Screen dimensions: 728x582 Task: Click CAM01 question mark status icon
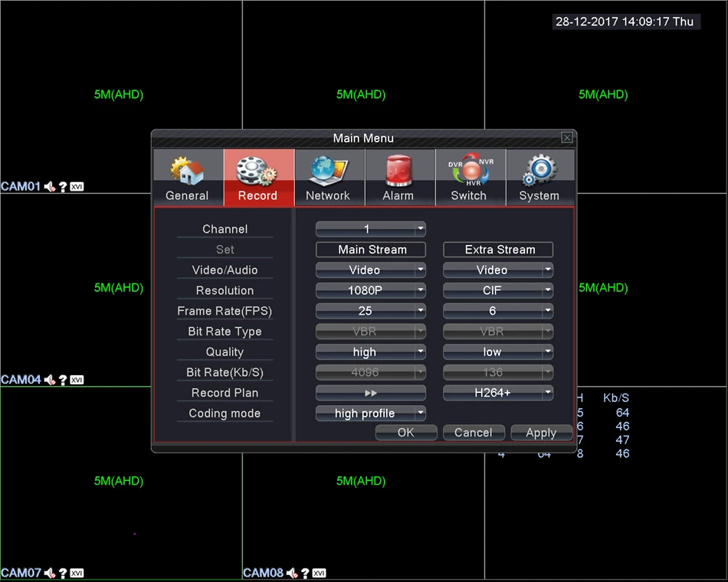63,187
